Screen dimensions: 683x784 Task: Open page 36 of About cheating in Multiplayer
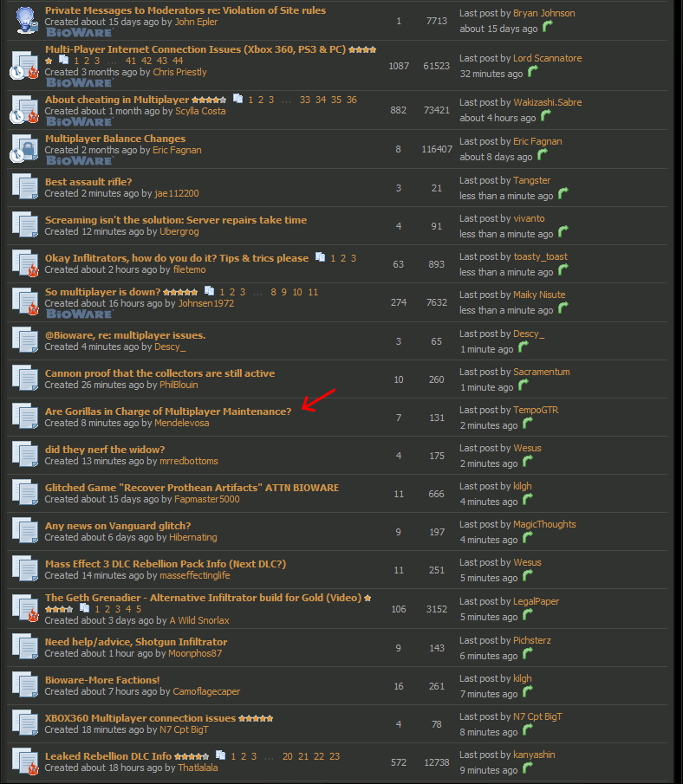pyautogui.click(x=351, y=100)
